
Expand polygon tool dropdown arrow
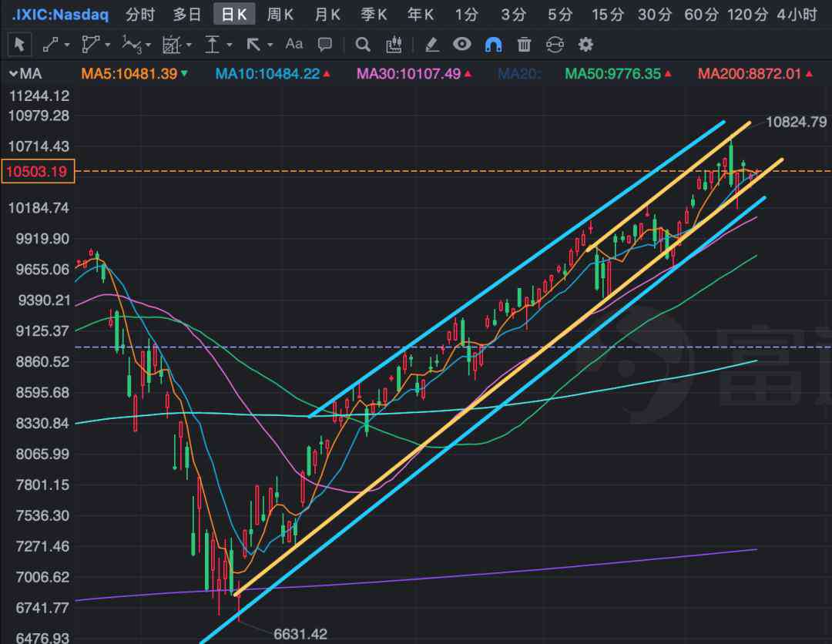point(108,45)
